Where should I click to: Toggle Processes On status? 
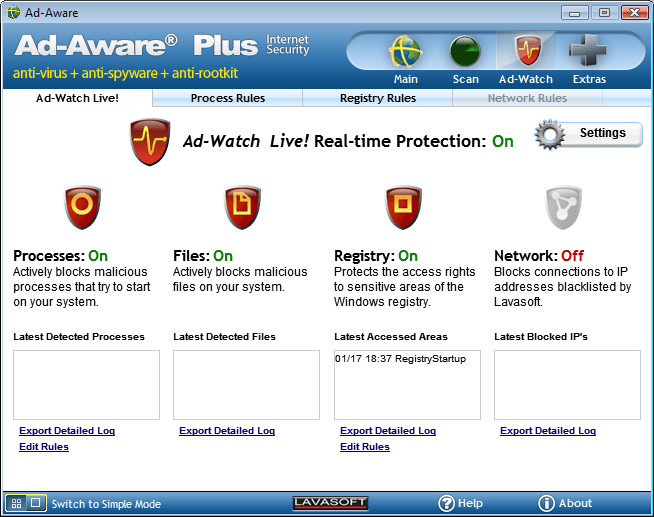tap(98, 256)
